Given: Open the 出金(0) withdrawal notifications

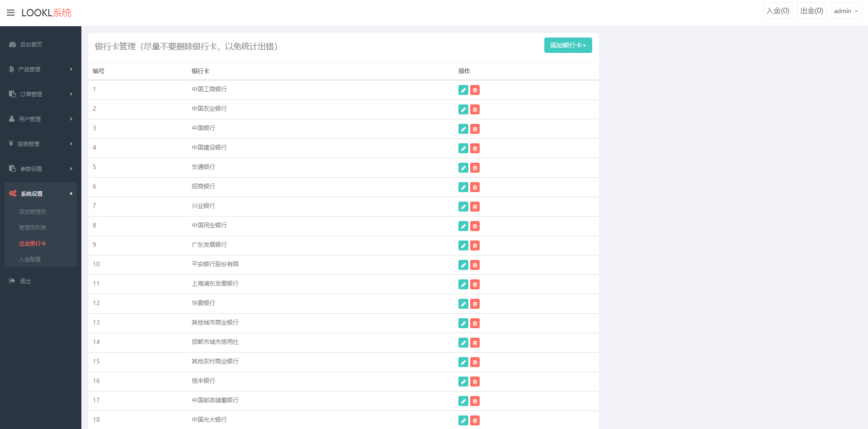Looking at the screenshot, I should point(811,11).
